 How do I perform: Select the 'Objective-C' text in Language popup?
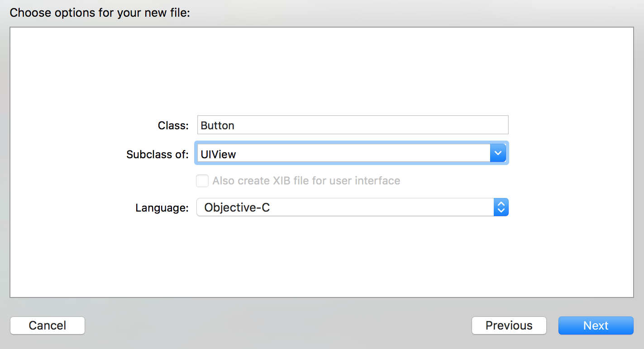tap(237, 208)
